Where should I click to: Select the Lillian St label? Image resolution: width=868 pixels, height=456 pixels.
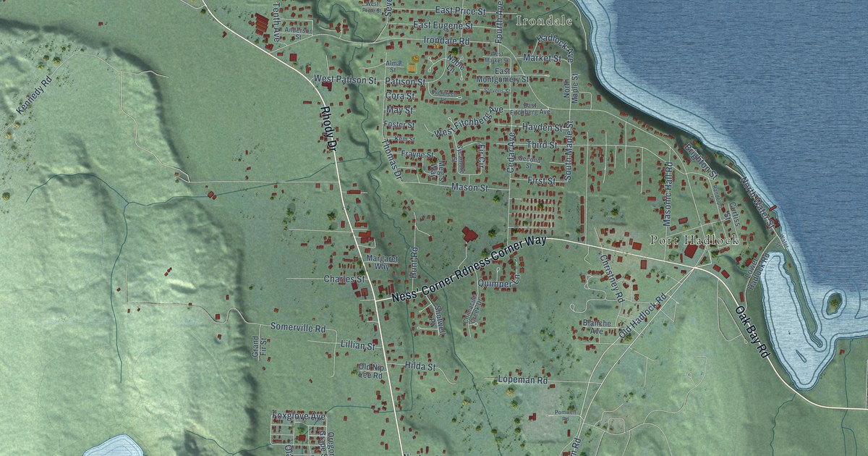(357, 345)
